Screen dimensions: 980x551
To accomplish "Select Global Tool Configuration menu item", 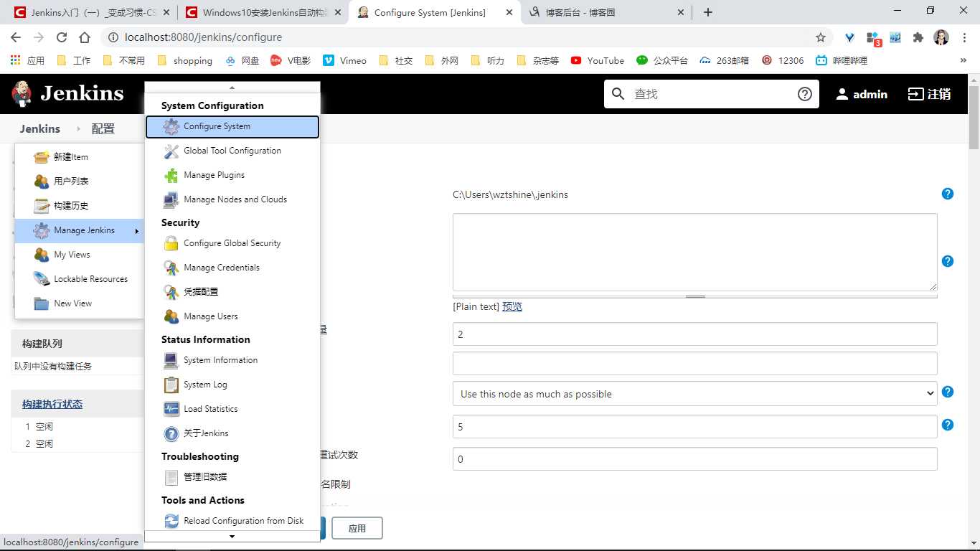I will (x=232, y=151).
